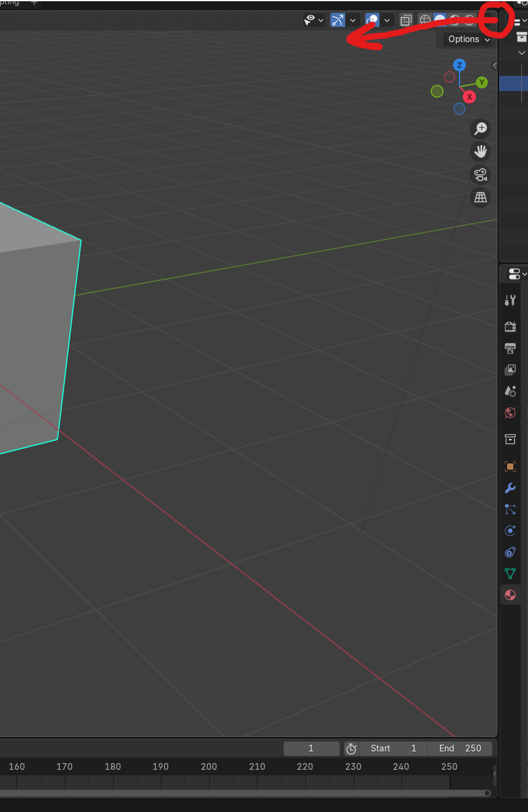Click the negative Z hollow blue circle

[459, 109]
